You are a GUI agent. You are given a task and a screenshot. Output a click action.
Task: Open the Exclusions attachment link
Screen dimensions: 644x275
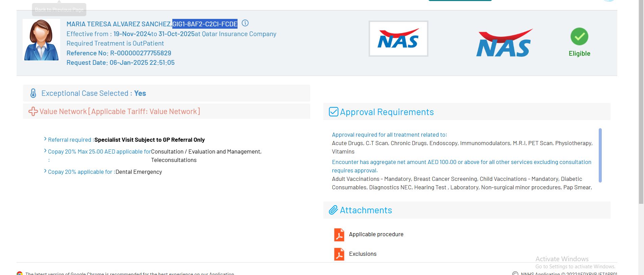tap(363, 254)
